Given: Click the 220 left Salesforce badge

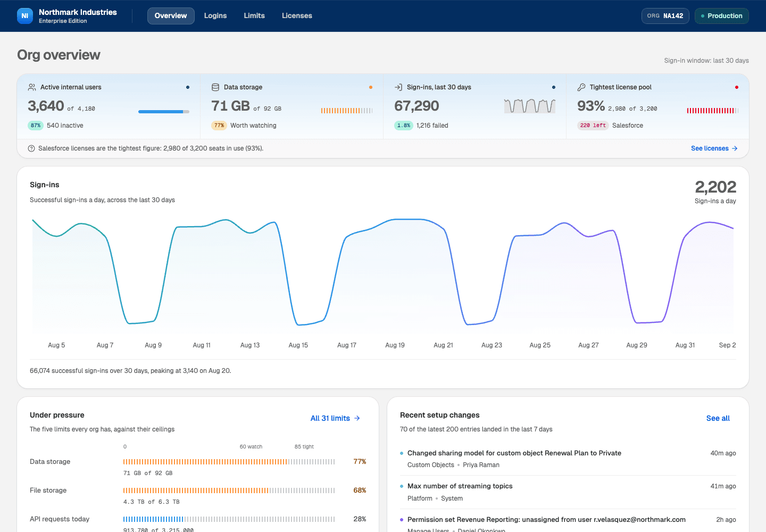Looking at the screenshot, I should 593,126.
